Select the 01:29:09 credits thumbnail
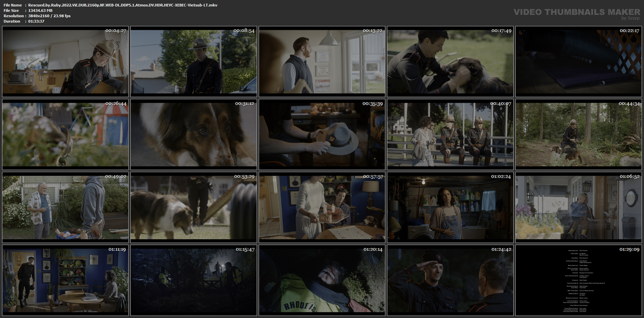644x318 pixels. pyautogui.click(x=579, y=280)
